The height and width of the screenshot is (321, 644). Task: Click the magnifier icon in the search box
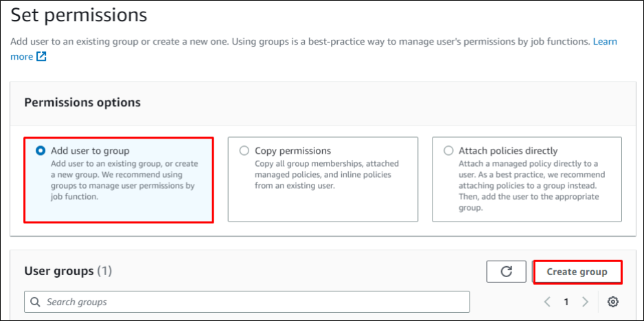pyautogui.click(x=35, y=302)
